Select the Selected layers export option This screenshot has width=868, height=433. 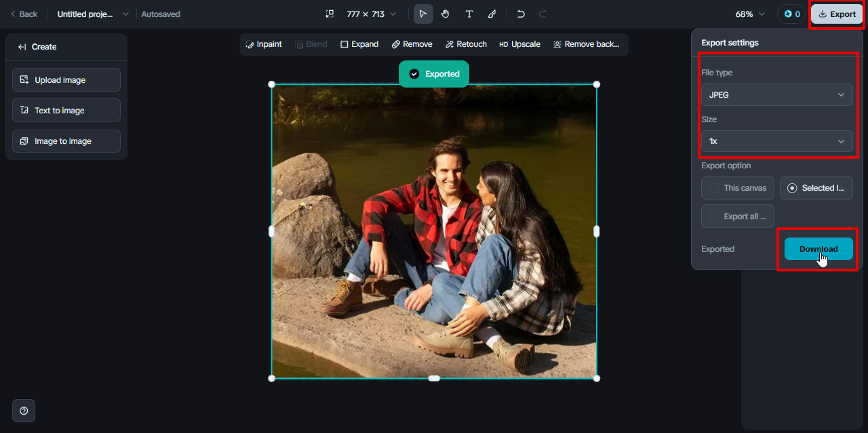(x=816, y=188)
